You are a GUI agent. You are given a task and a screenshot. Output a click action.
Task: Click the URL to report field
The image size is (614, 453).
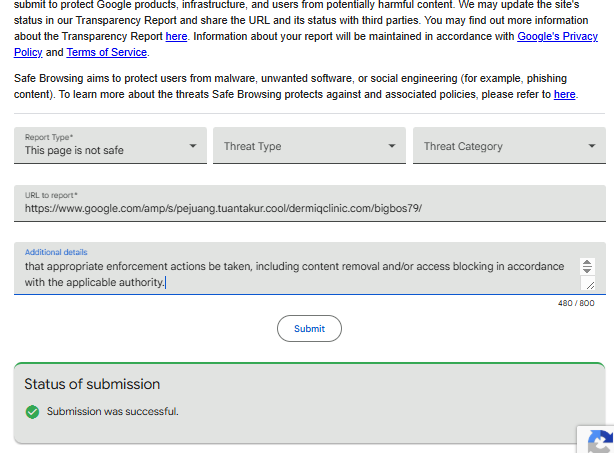[310, 203]
